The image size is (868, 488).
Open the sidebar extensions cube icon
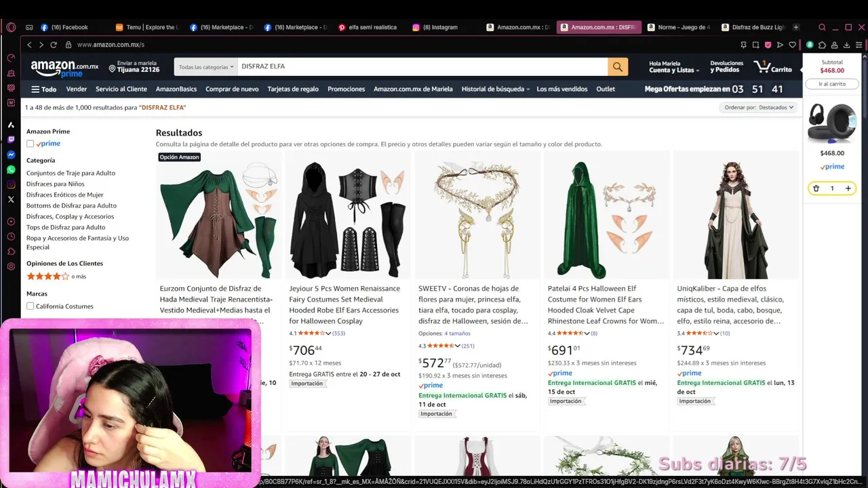click(x=11, y=251)
